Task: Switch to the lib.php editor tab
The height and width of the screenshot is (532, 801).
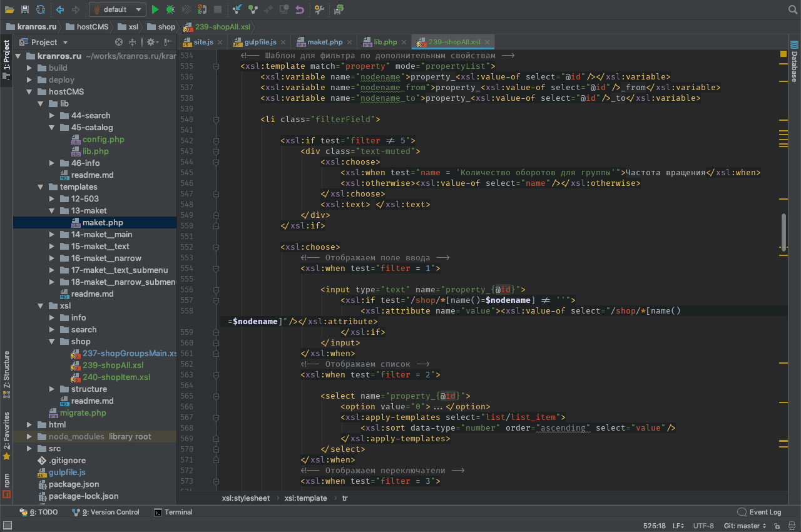Action: (385, 42)
